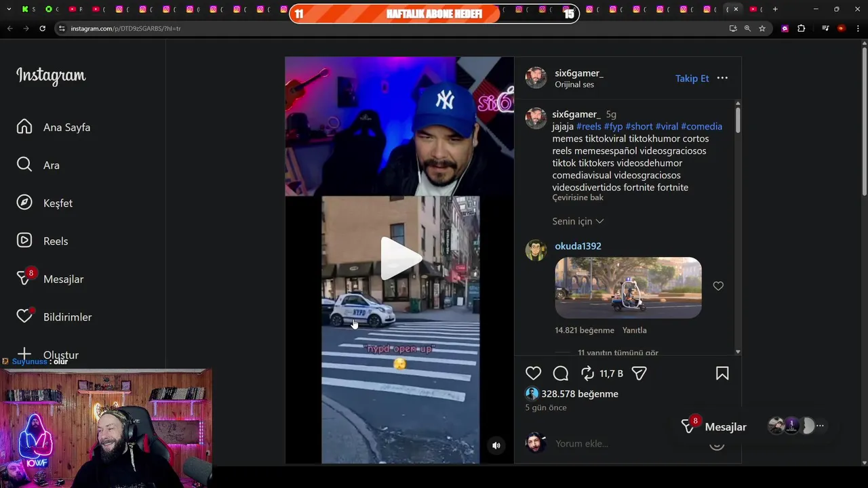868x488 pixels.
Task: Click the #fyp hashtag
Action: 613,126
